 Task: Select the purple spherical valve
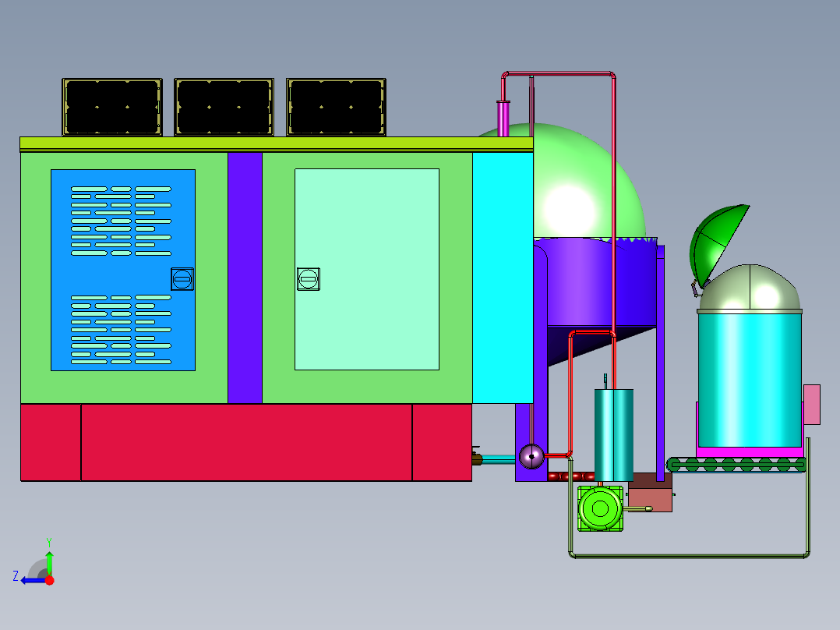pos(531,456)
